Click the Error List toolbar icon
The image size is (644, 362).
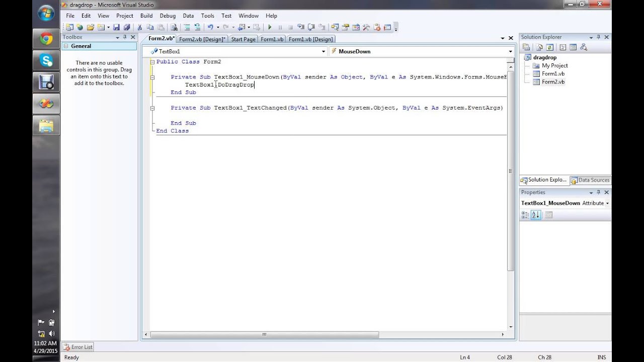click(x=377, y=28)
